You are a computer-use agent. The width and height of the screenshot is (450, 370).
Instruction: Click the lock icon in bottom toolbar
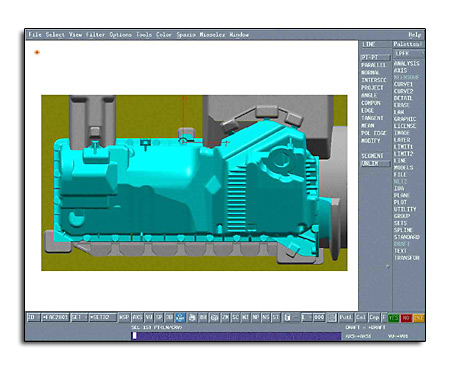(x=287, y=318)
